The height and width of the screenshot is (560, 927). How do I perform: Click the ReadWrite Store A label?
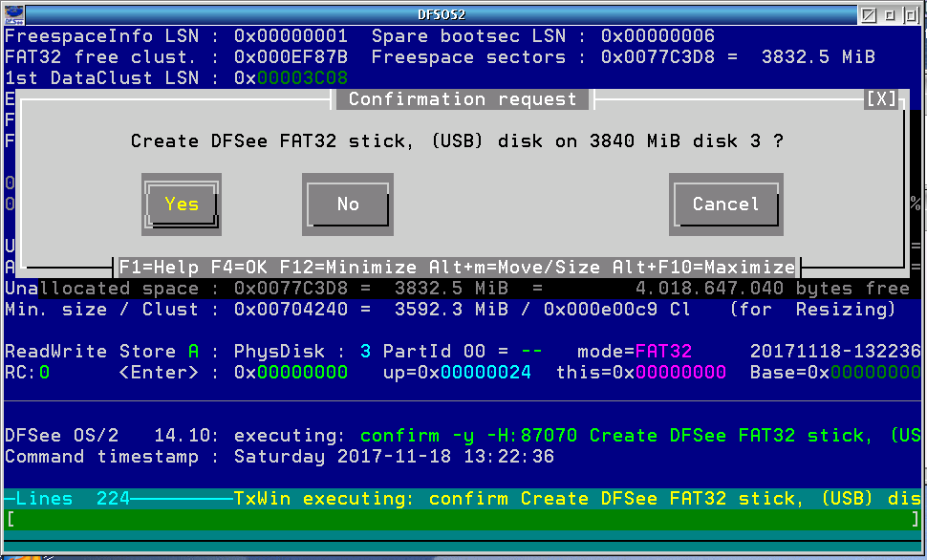[x=101, y=352]
